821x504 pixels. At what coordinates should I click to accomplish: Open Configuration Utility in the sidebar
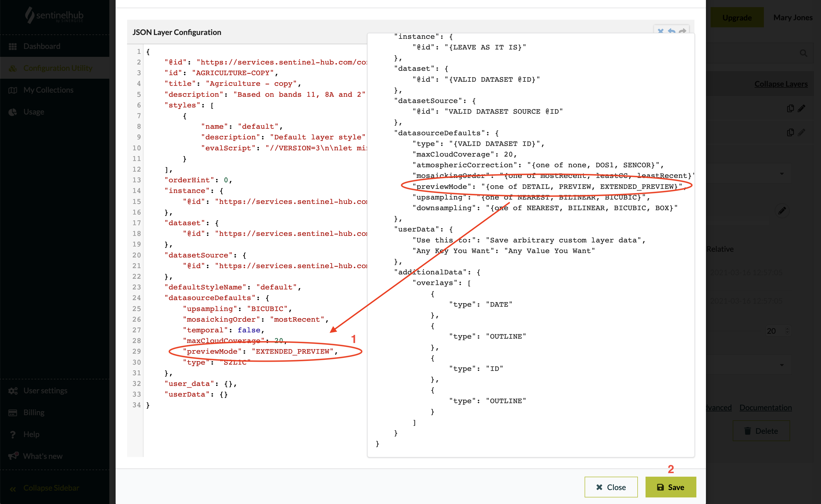click(55, 68)
